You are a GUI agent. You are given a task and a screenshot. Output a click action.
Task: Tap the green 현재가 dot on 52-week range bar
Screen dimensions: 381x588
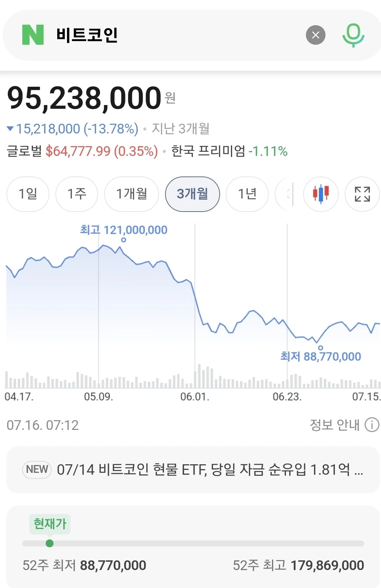(49, 543)
